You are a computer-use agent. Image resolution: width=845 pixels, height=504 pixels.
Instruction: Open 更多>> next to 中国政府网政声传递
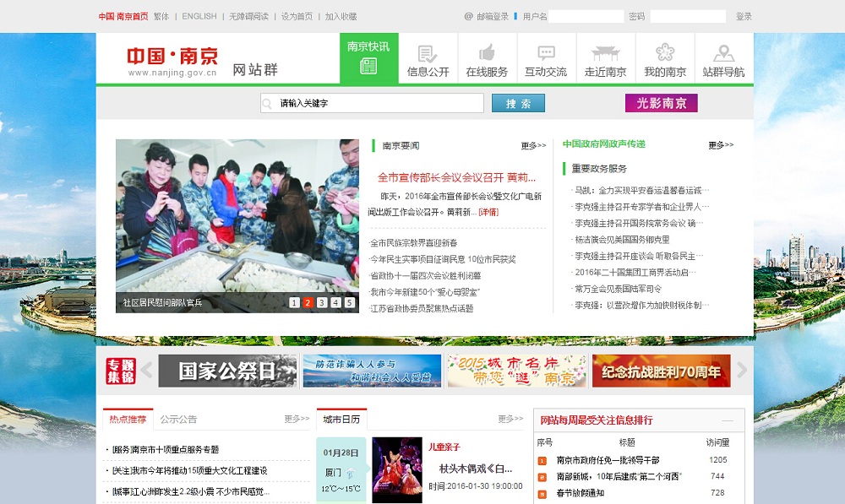pos(721,145)
